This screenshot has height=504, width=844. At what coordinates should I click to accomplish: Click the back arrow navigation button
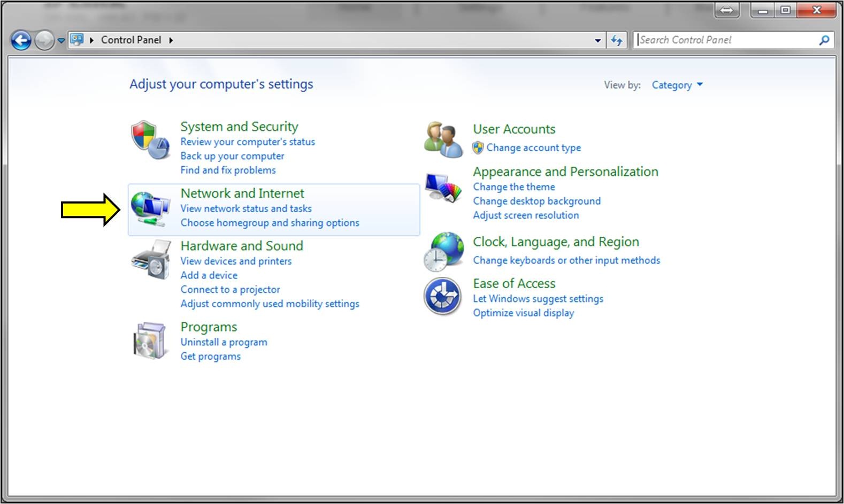(x=21, y=40)
